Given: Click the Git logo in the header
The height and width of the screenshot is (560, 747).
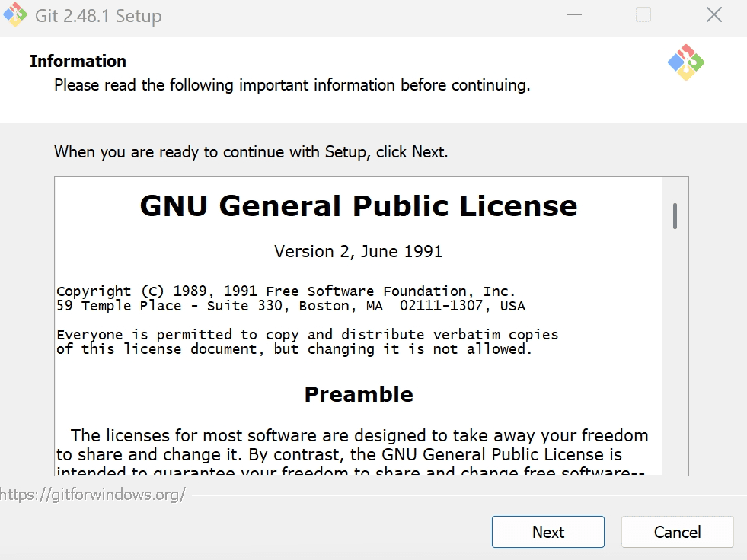Looking at the screenshot, I should point(685,62).
